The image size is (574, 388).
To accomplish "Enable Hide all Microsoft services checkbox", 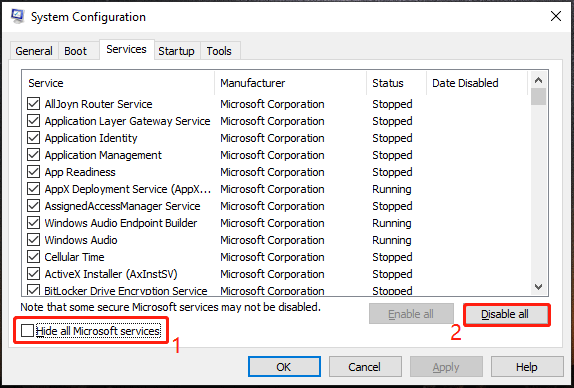I will coord(27,331).
